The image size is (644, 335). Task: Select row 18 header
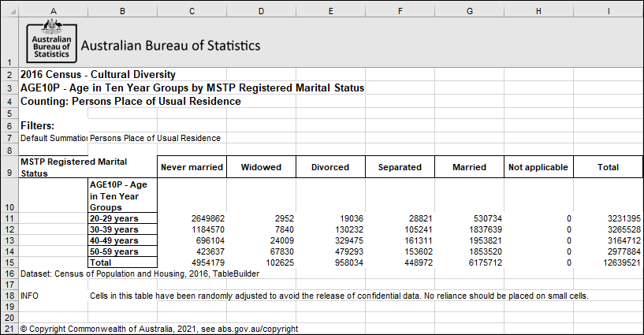(x=9, y=296)
